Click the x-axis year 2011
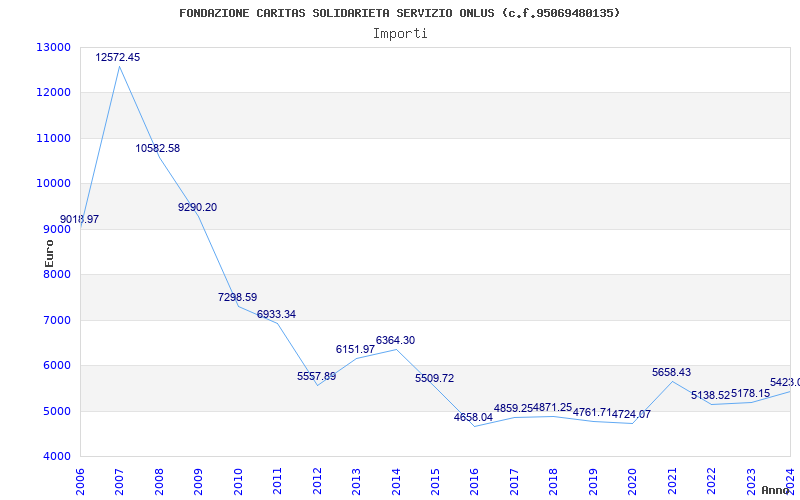The width and height of the screenshot is (800, 500). click(277, 482)
